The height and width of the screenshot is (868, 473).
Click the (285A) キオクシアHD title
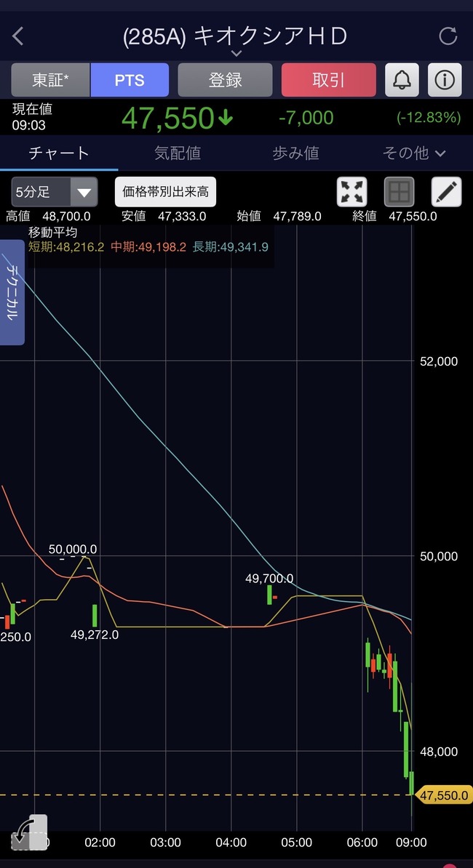(x=235, y=36)
